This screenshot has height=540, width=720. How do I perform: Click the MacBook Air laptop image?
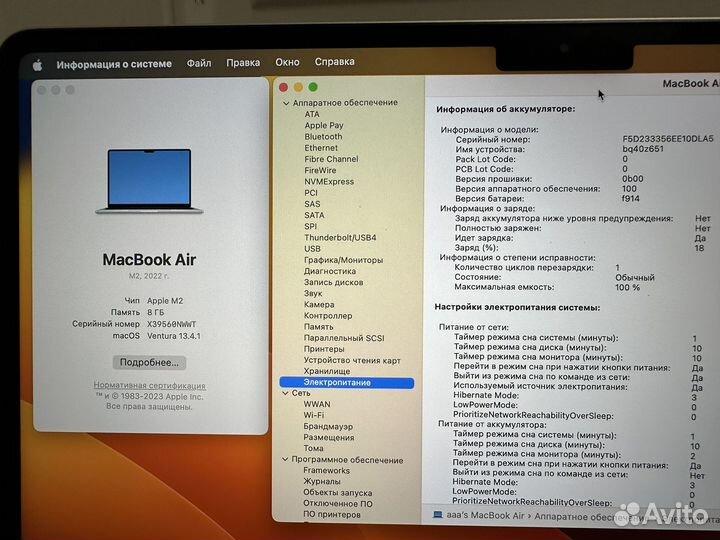tap(149, 181)
